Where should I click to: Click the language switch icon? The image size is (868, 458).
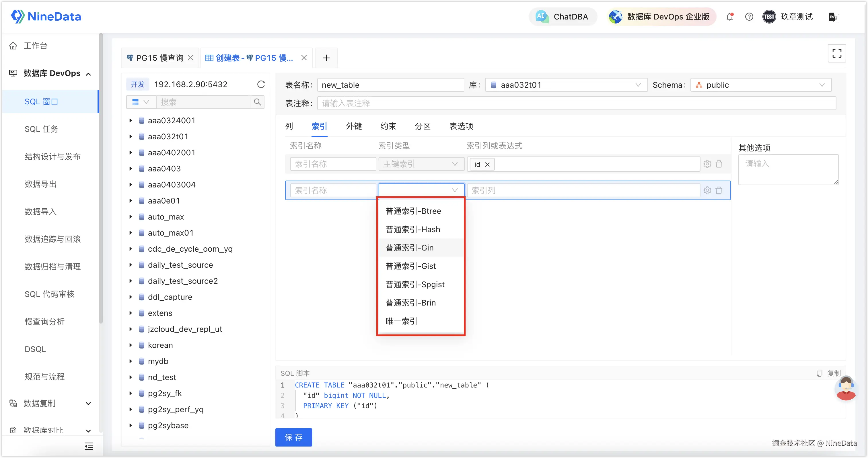(x=834, y=17)
